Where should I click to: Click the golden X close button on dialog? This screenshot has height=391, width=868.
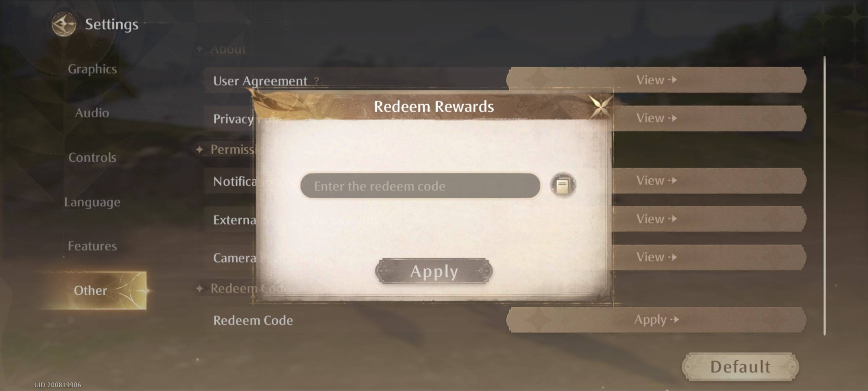[x=600, y=106]
